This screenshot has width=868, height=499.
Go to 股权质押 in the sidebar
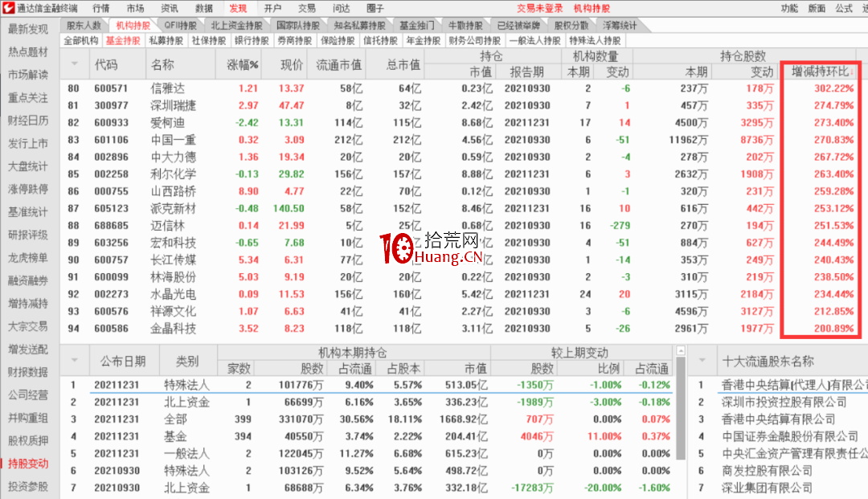tap(28, 440)
